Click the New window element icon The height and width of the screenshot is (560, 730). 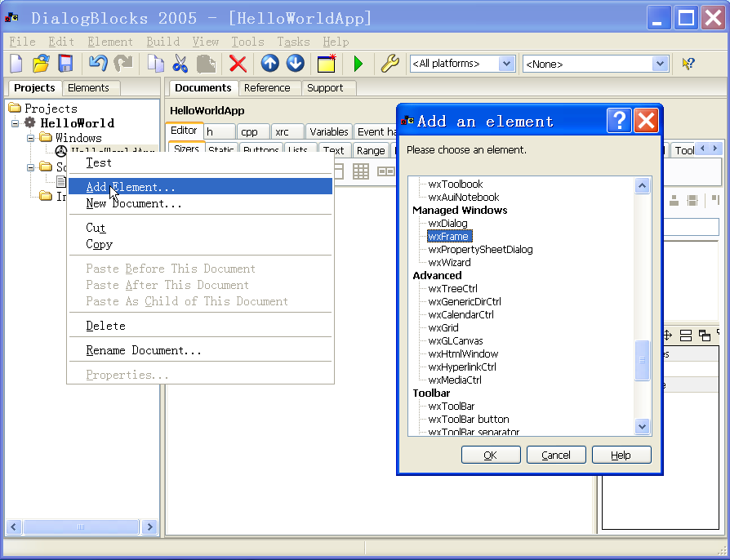coord(327,64)
